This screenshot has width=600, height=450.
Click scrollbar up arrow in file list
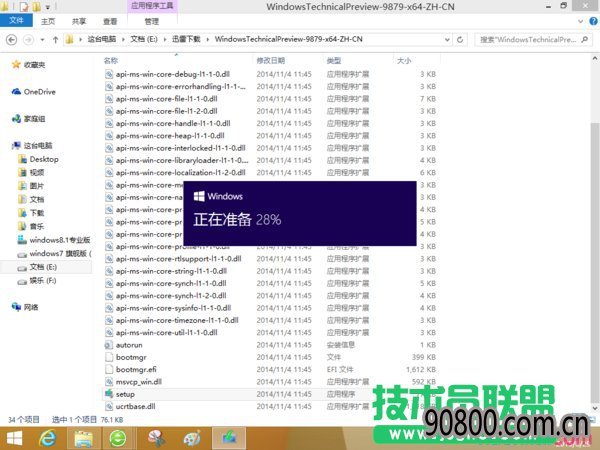point(595,59)
